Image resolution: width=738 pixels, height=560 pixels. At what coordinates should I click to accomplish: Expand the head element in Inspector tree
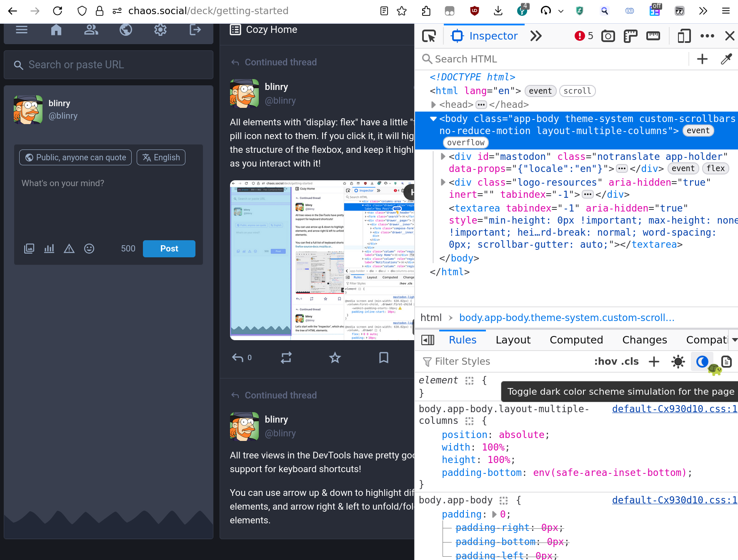click(433, 104)
